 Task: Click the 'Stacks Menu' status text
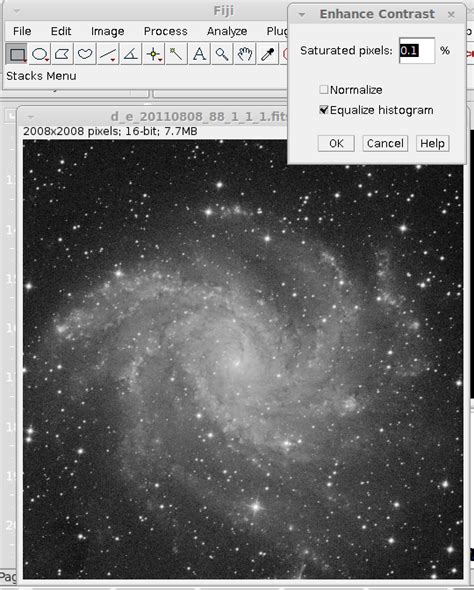(x=41, y=76)
